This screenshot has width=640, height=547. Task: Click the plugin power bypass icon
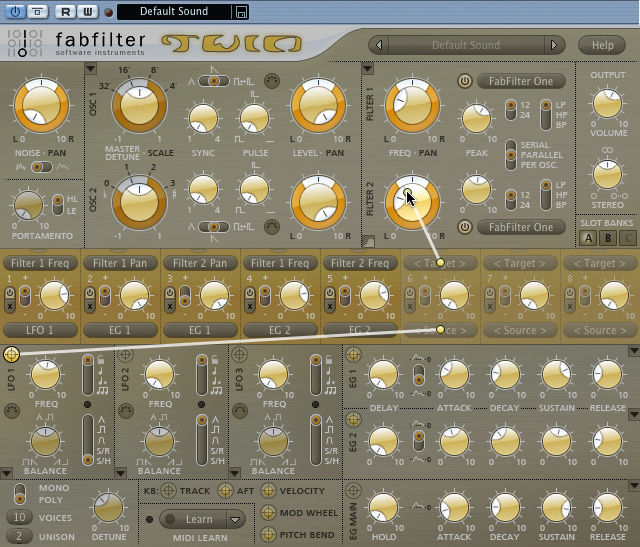click(x=15, y=11)
